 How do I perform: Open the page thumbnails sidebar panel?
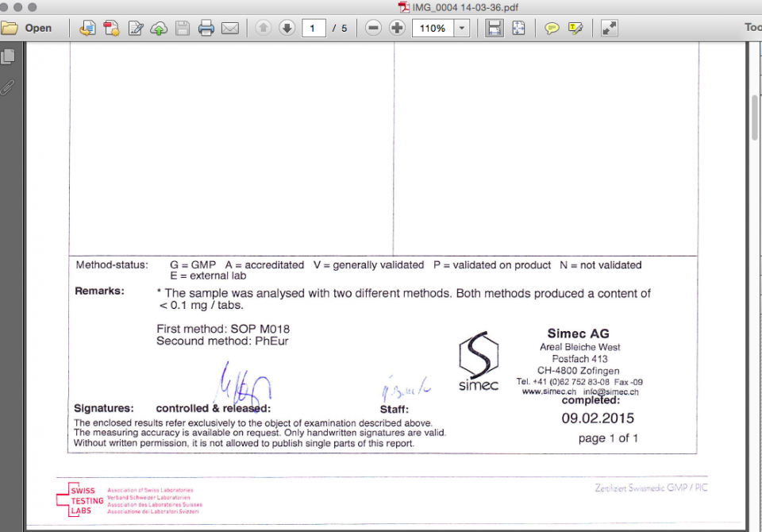pos(8,56)
